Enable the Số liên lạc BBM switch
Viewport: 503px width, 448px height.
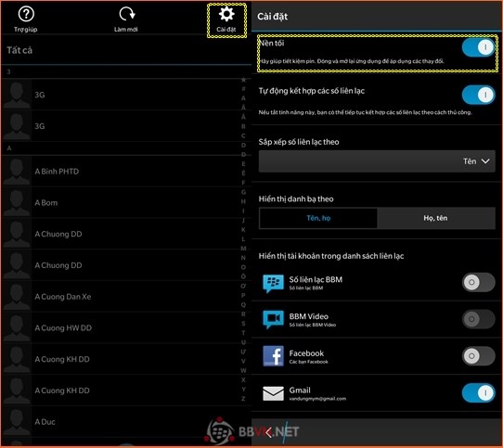pos(478,282)
